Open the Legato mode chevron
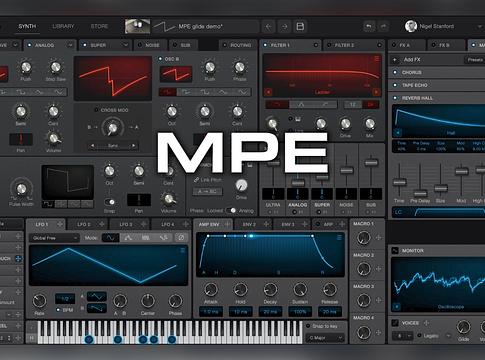The width and height of the screenshot is (485, 360). (448, 336)
